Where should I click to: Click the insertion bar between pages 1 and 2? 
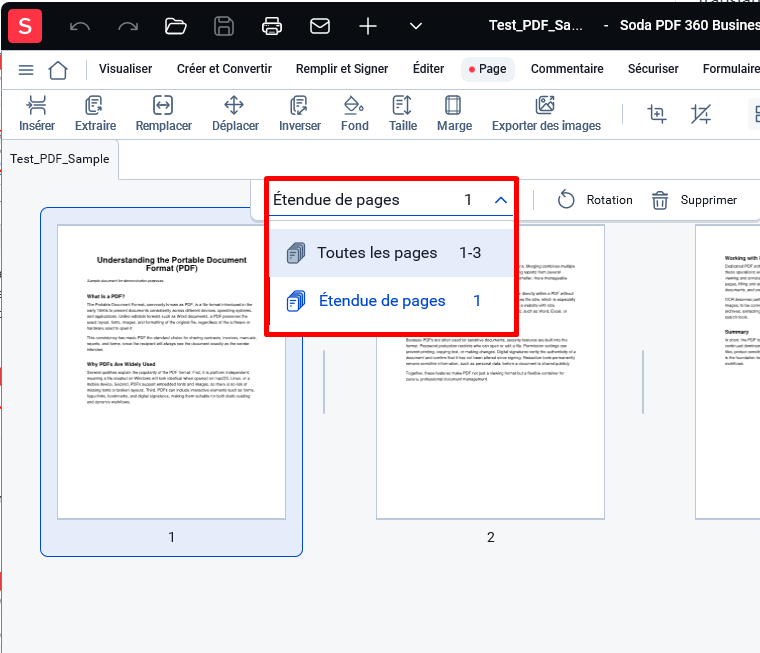point(324,382)
